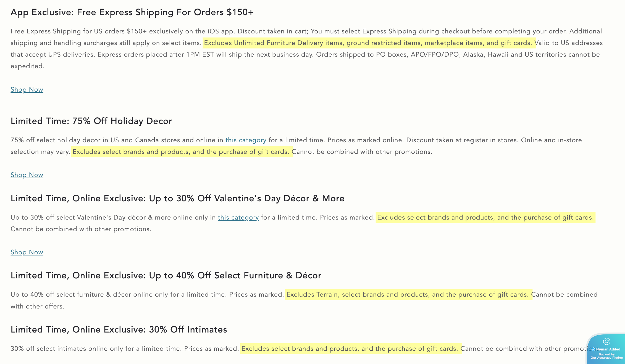Viewport: 625px width, 364px height.
Task: Click the circled house icon in badge
Action: coord(606,342)
